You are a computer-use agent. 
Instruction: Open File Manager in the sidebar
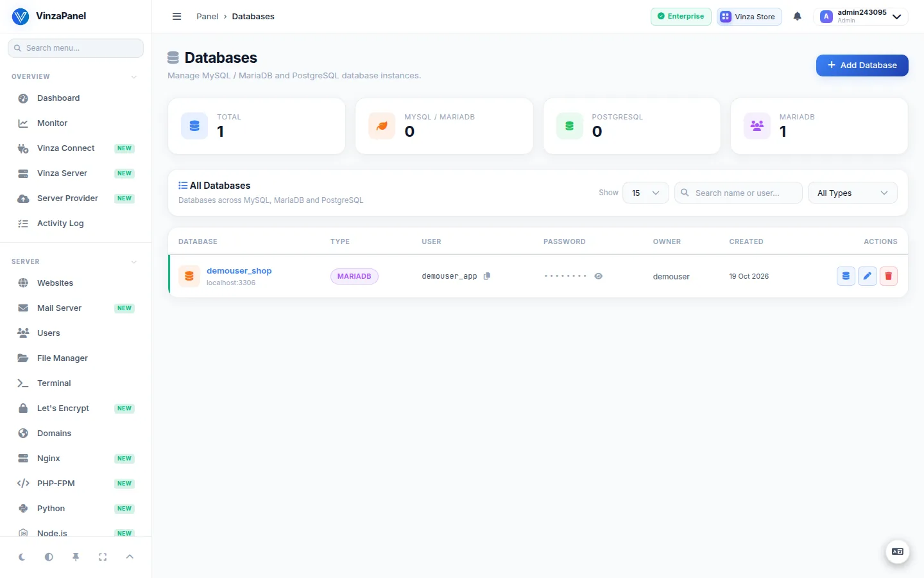(76, 358)
